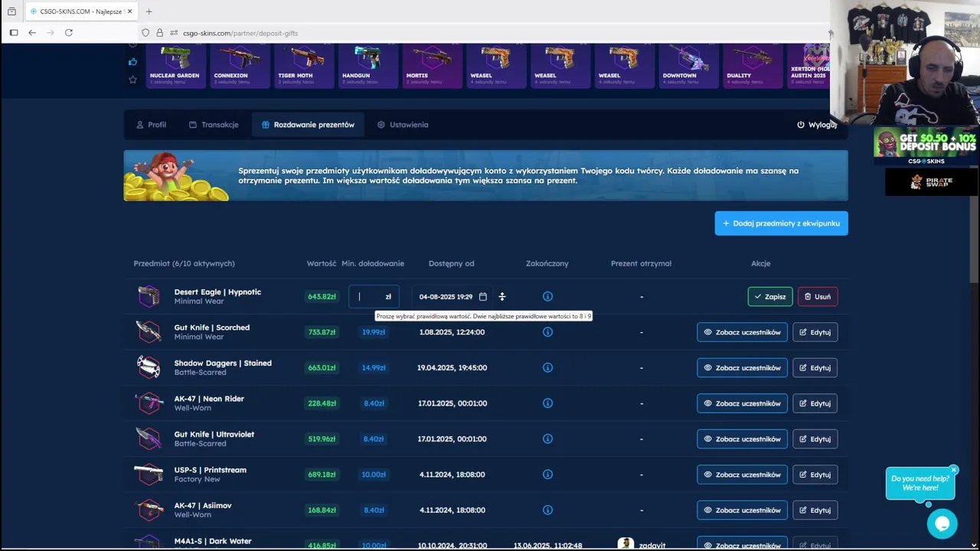Click the site padlock security icon
The image size is (980, 551).
(x=159, y=33)
